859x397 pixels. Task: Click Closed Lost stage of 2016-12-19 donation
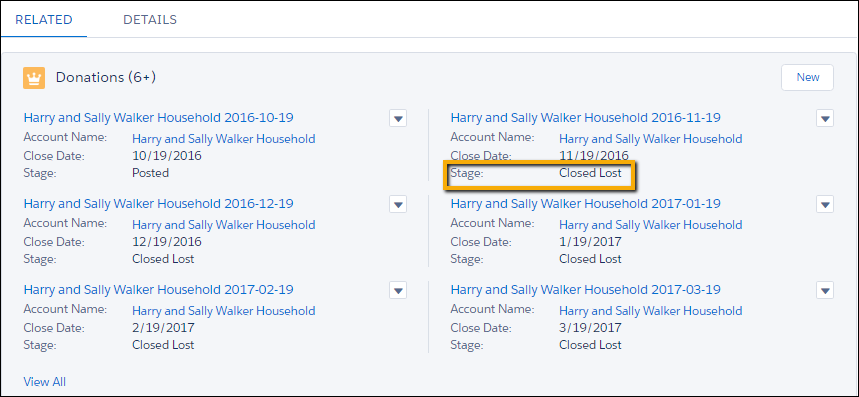[x=163, y=259]
